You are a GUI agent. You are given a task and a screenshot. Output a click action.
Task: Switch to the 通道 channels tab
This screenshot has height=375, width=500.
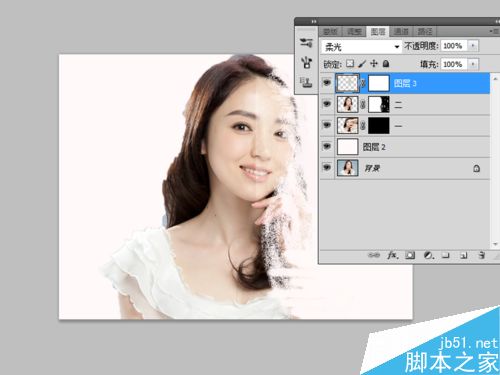pos(401,32)
